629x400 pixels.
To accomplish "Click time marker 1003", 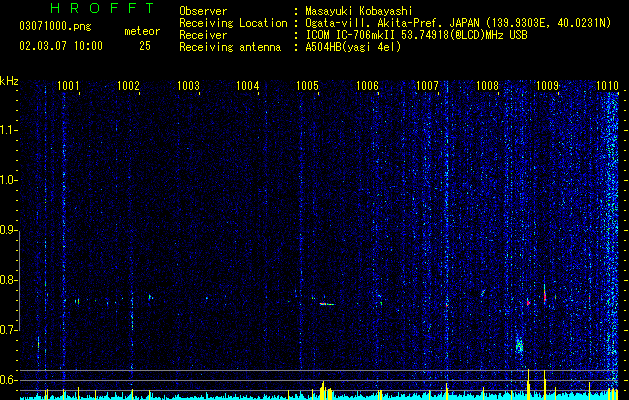I will coord(188,85).
